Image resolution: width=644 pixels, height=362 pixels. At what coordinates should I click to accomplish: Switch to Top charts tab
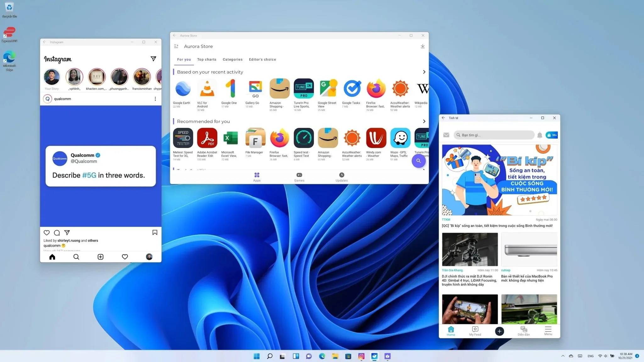(207, 59)
